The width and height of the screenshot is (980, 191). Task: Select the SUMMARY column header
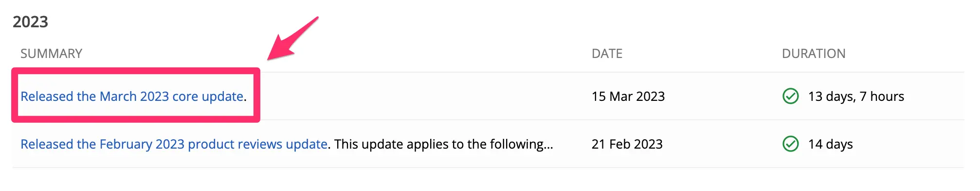[51, 54]
